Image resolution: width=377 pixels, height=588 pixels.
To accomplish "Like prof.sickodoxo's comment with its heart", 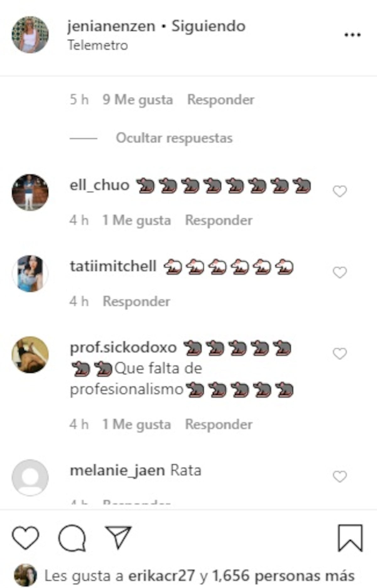I will pyautogui.click(x=340, y=354).
